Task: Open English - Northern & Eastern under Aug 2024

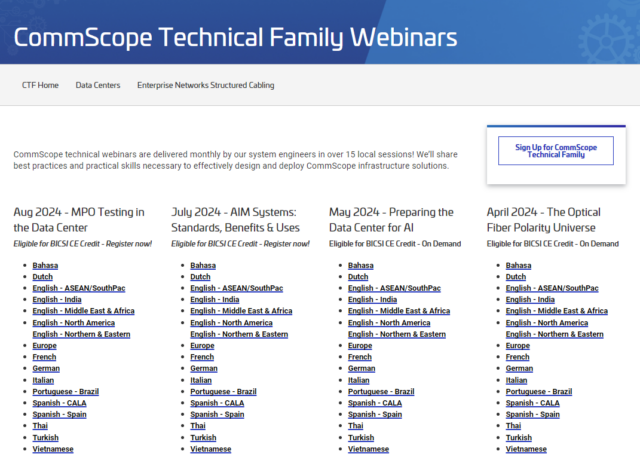Action: click(x=81, y=334)
